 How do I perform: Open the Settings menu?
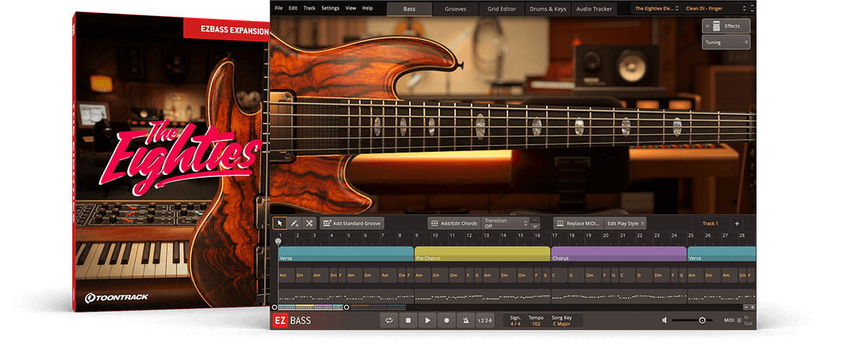coord(330,8)
